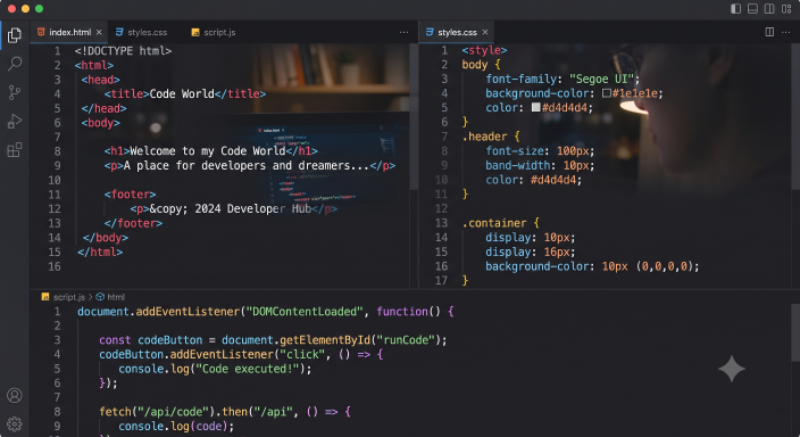This screenshot has width=800, height=437.
Task: Click the script.js editor scrollbar
Action: click(795, 334)
